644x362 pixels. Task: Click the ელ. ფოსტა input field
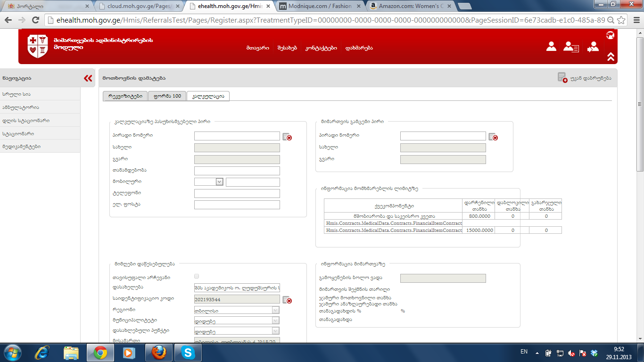tap(237, 205)
